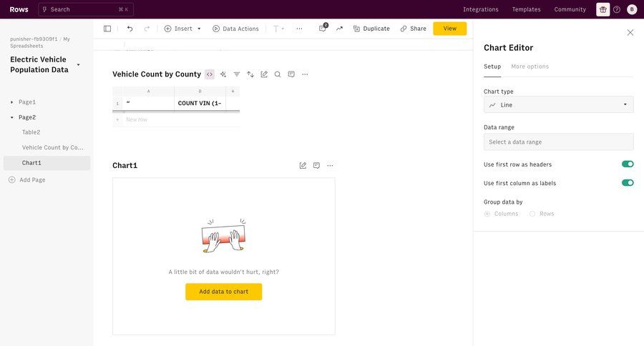Image resolution: width=644 pixels, height=346 pixels.
Task: Click the Vehicle Count by County title
Action: [x=157, y=74]
